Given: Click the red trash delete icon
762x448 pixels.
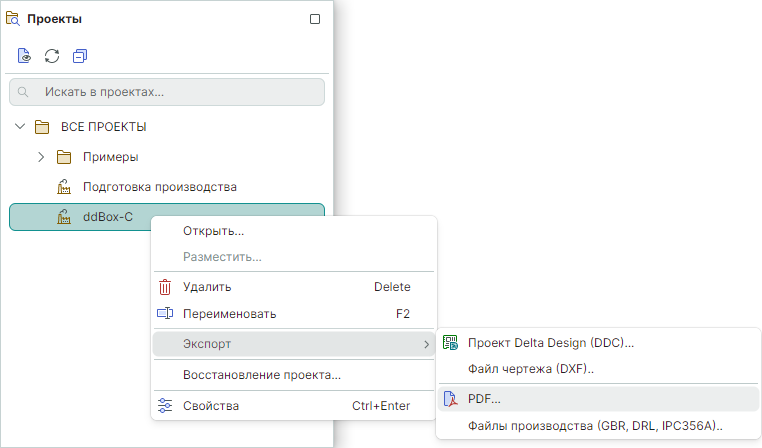Looking at the screenshot, I should (x=165, y=287).
